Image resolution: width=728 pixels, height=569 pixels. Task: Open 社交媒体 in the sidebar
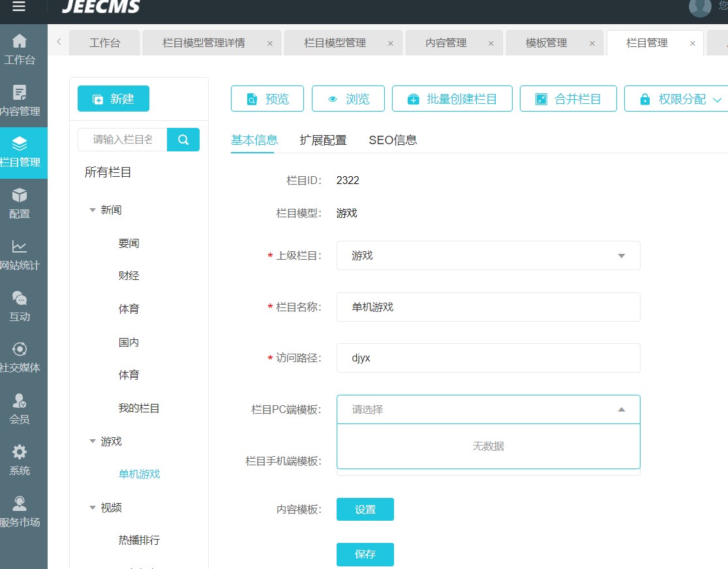(x=20, y=350)
